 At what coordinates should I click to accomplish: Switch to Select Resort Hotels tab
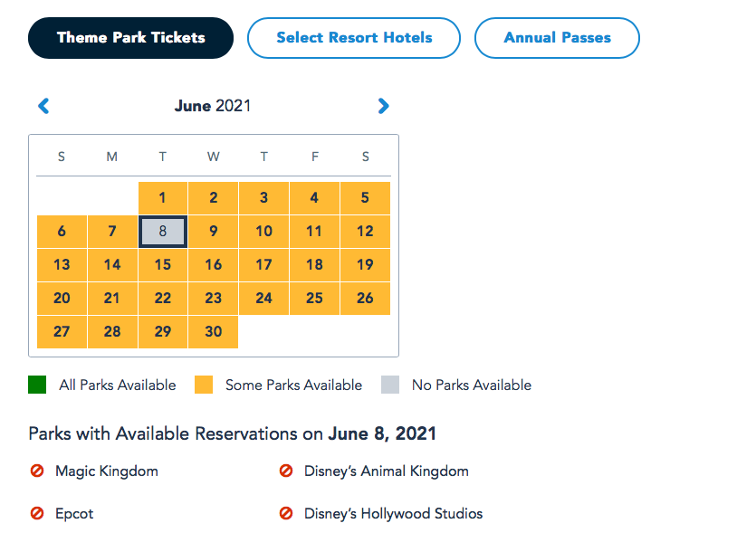click(x=354, y=38)
